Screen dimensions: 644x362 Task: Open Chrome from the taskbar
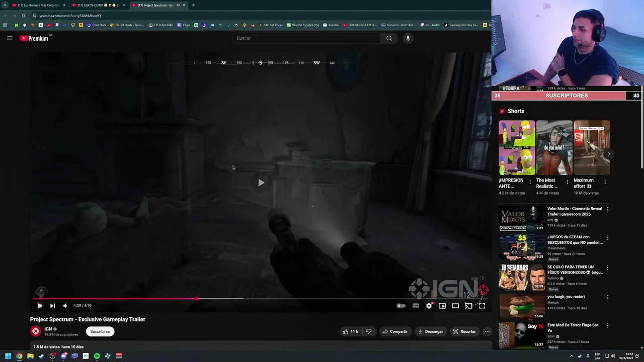click(19, 356)
